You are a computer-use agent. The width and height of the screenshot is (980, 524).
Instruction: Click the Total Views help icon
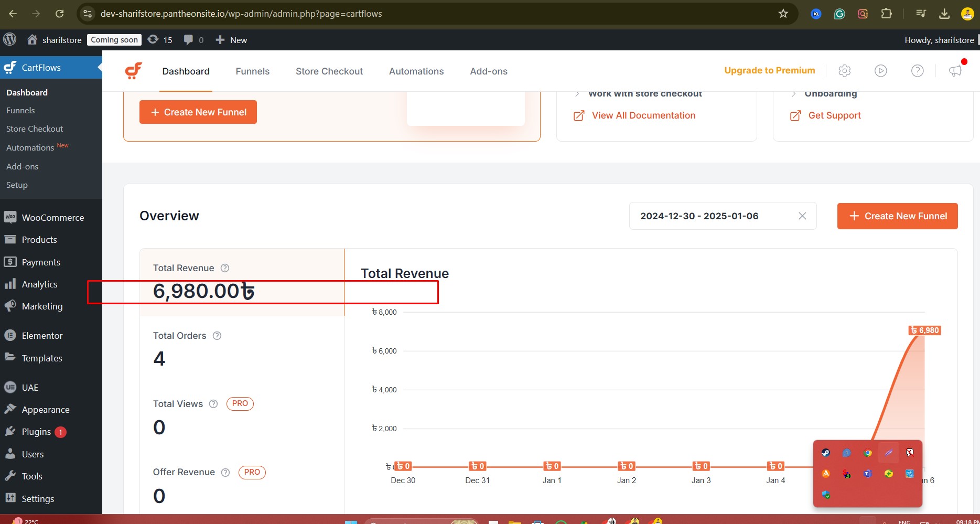pos(213,404)
